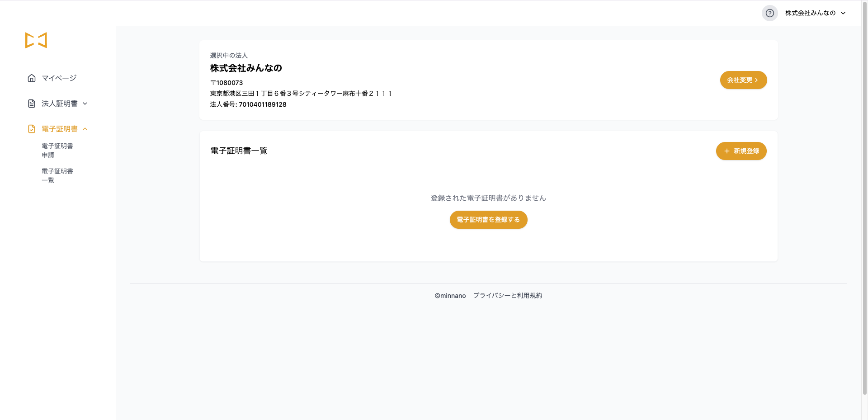Open the help question-mark icon
This screenshot has width=868, height=420.
tap(769, 13)
